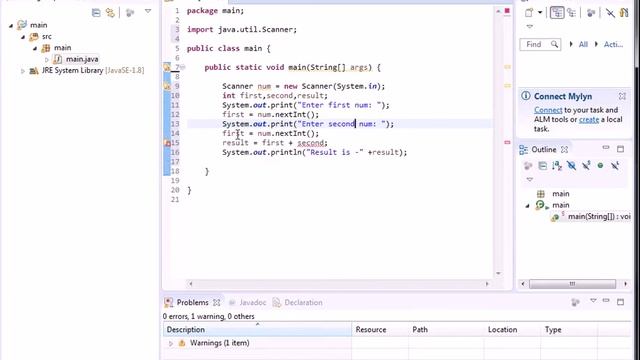Maximize the Problems view
This screenshot has height=360, width=640.
pyautogui.click(x=620, y=302)
